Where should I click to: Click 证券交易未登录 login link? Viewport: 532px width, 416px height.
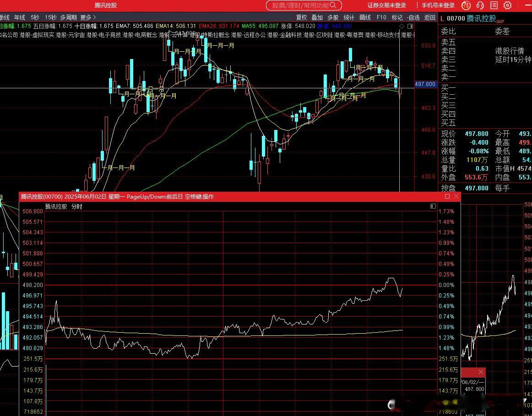point(387,5)
